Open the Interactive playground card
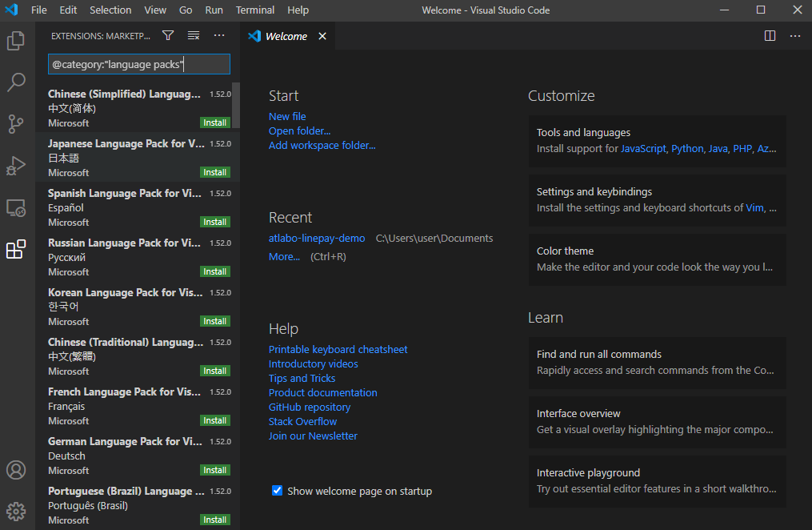 coord(657,481)
